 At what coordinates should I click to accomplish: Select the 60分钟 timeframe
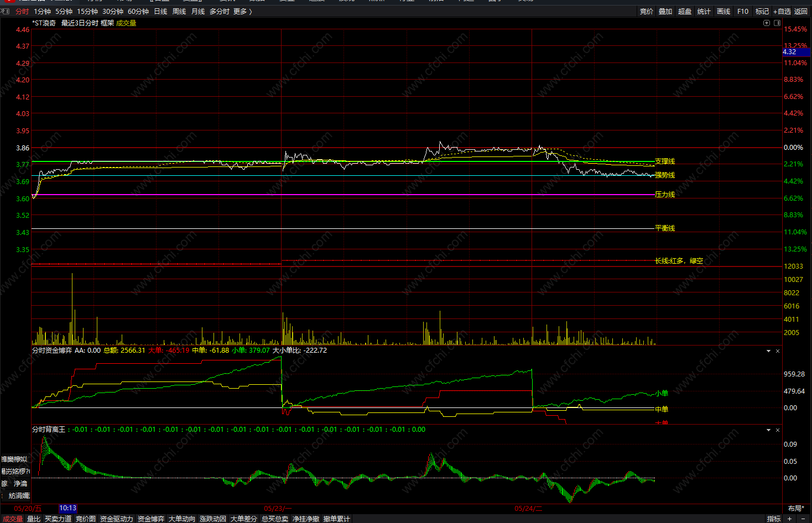click(138, 11)
